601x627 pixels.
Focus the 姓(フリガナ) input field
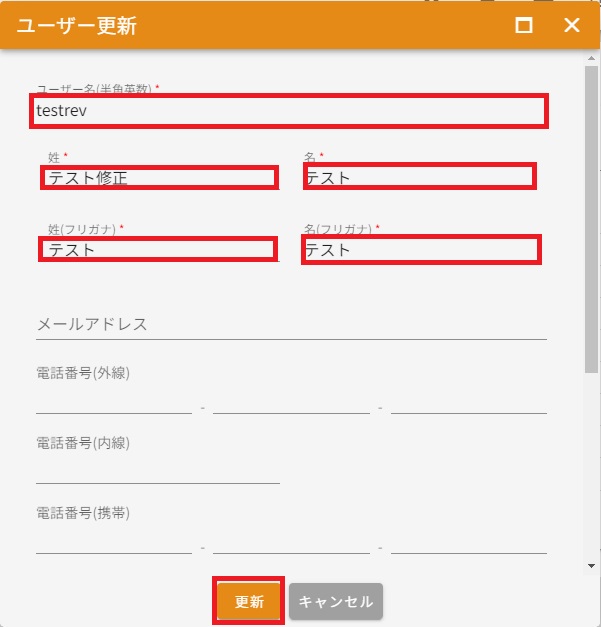(158, 249)
